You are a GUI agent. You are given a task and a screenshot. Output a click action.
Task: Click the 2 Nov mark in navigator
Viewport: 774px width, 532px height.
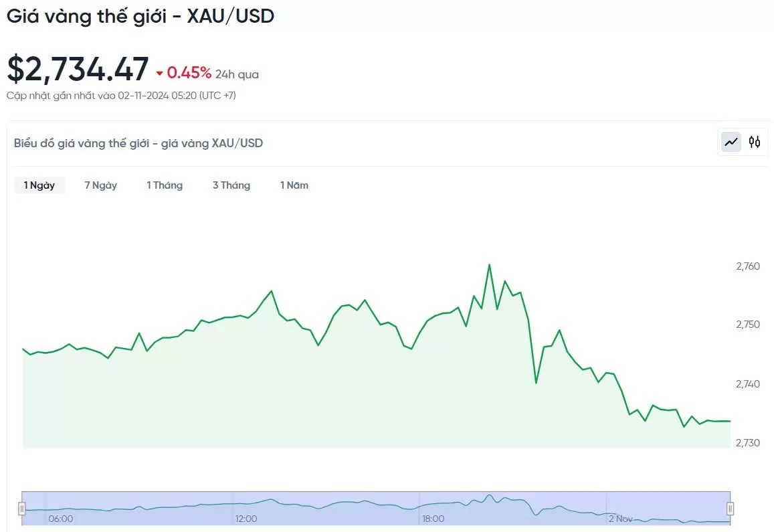click(620, 519)
